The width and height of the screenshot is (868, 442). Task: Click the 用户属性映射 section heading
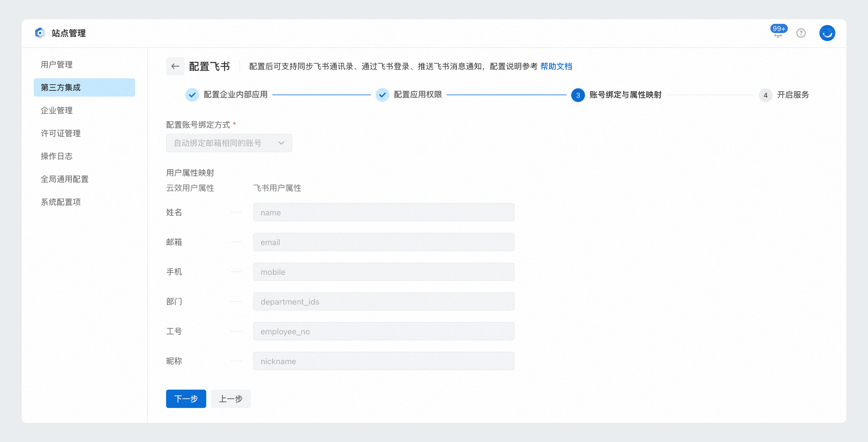click(x=190, y=173)
